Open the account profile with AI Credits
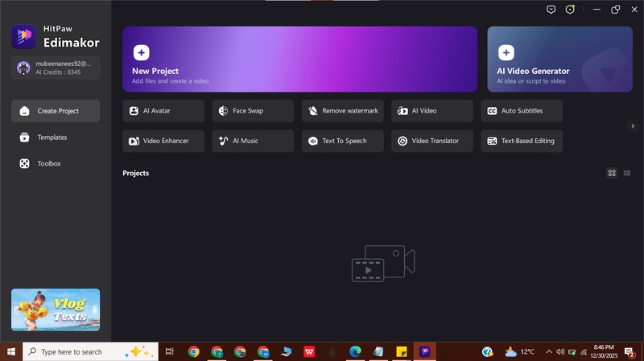The image size is (644, 361). [x=56, y=68]
